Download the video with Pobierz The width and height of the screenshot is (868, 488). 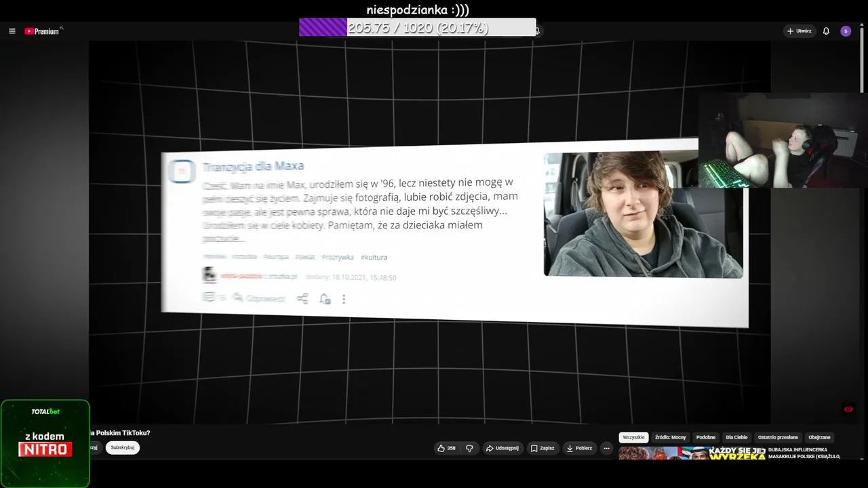[x=580, y=448]
